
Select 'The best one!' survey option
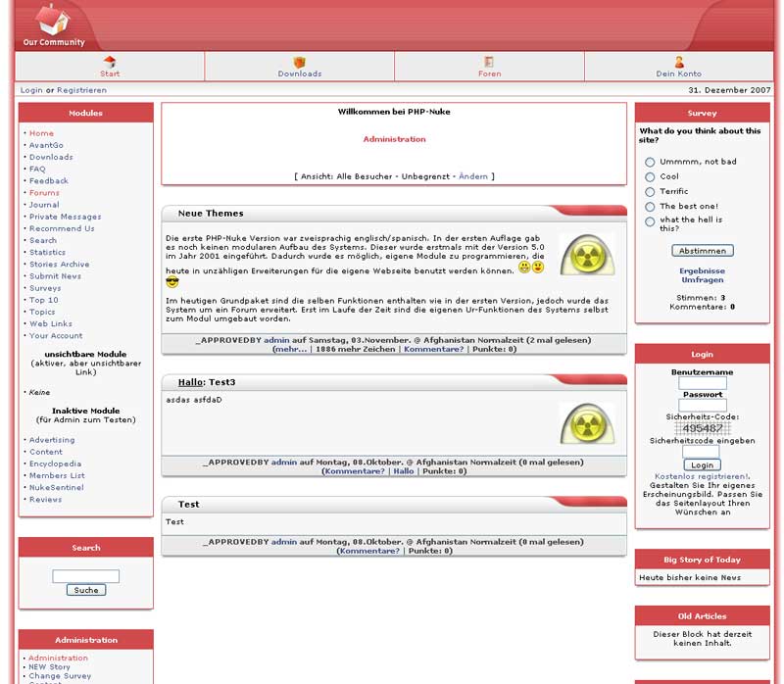point(650,207)
